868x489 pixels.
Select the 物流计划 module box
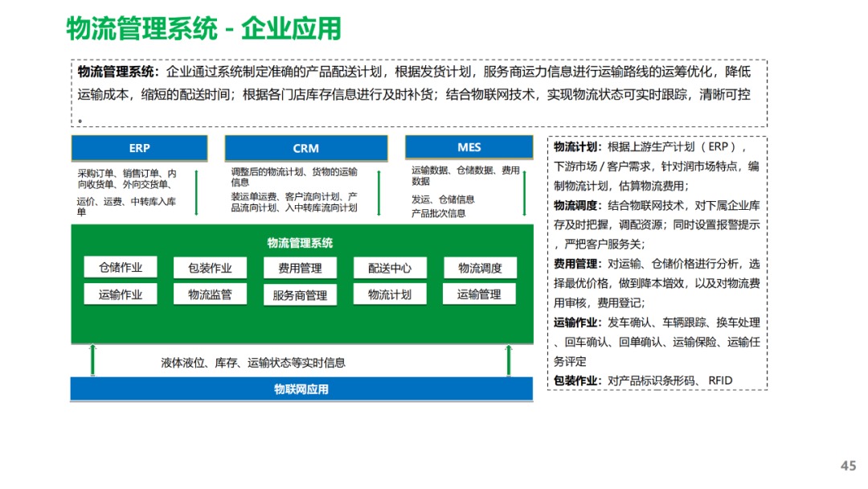pyautogui.click(x=390, y=294)
